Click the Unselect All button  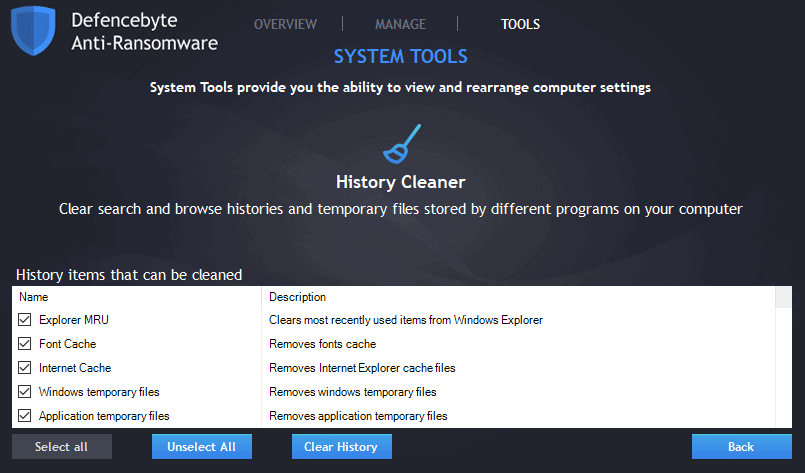[202, 446]
